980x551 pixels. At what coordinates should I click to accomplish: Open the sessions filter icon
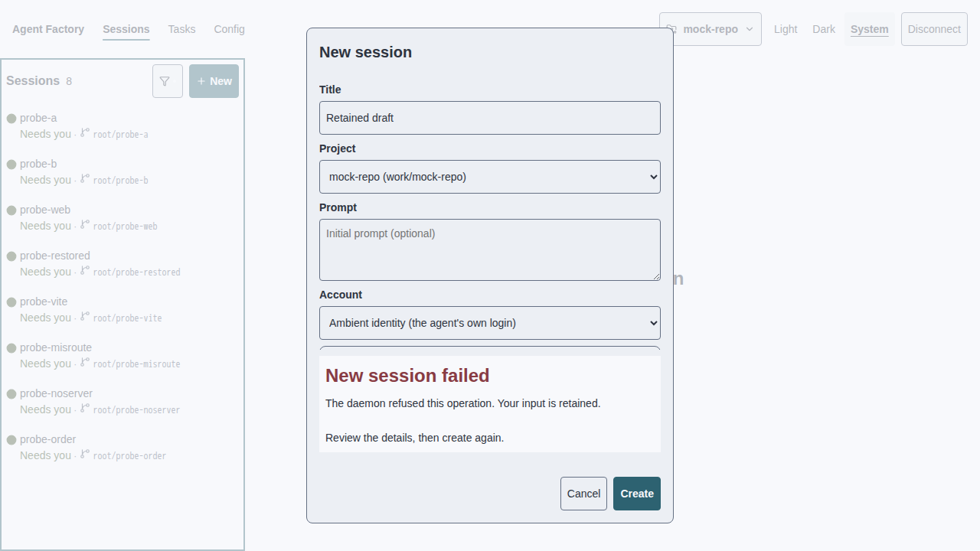pos(168,81)
